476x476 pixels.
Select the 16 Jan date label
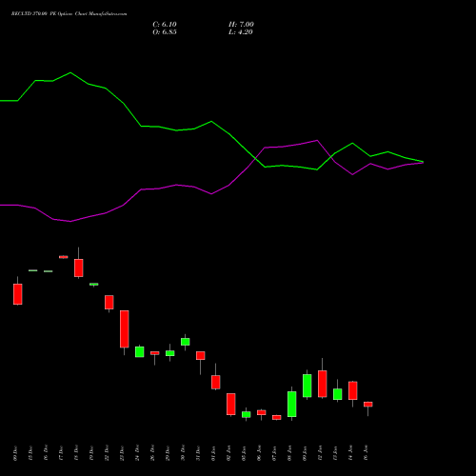click(x=366, y=453)
